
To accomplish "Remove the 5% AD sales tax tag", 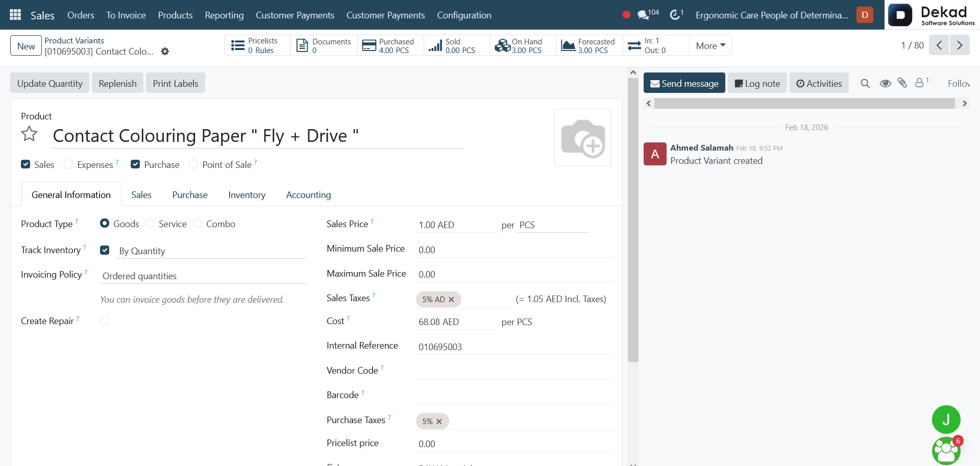I will [x=451, y=300].
